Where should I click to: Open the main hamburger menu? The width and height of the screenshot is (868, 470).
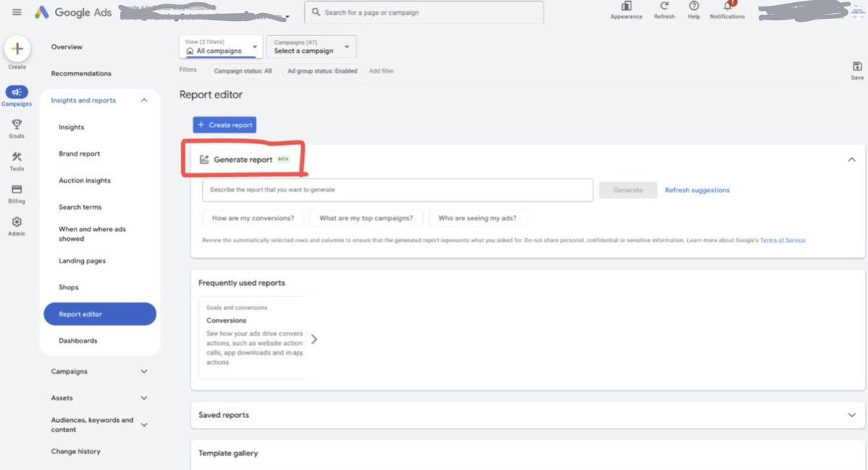tap(17, 12)
